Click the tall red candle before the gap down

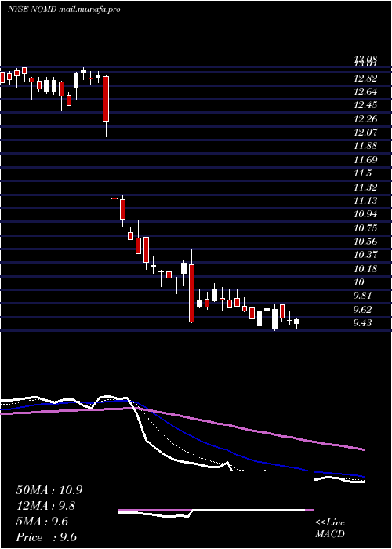pos(106,99)
